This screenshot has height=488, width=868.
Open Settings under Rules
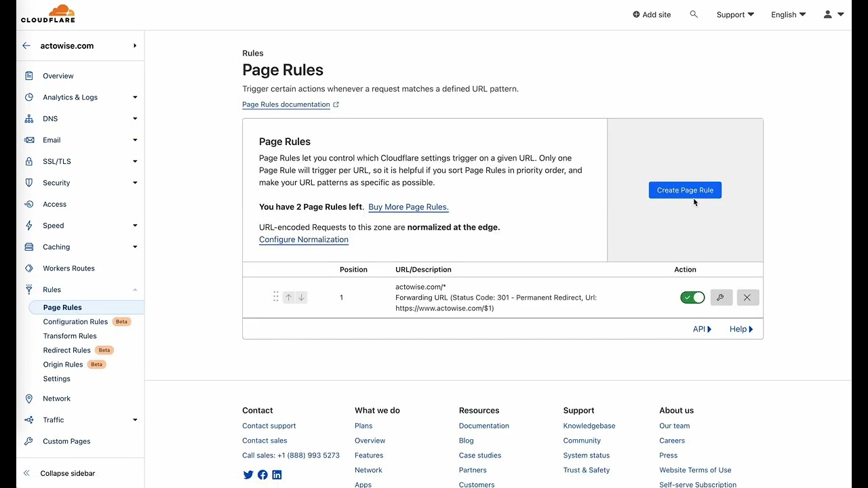pyautogui.click(x=57, y=379)
